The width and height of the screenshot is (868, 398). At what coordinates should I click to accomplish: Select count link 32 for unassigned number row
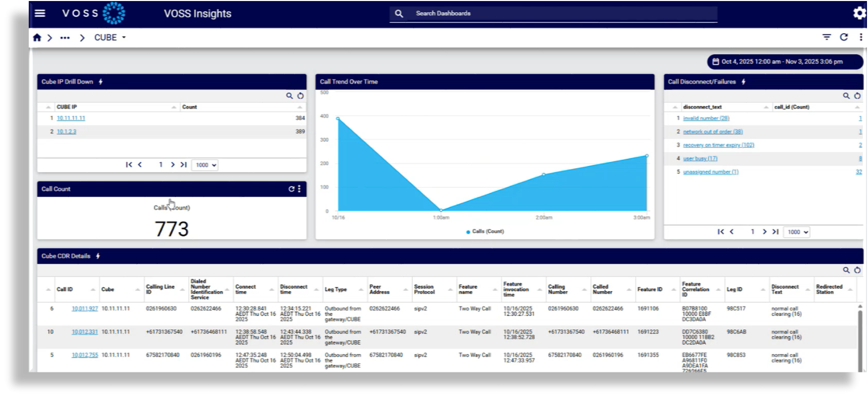point(859,172)
